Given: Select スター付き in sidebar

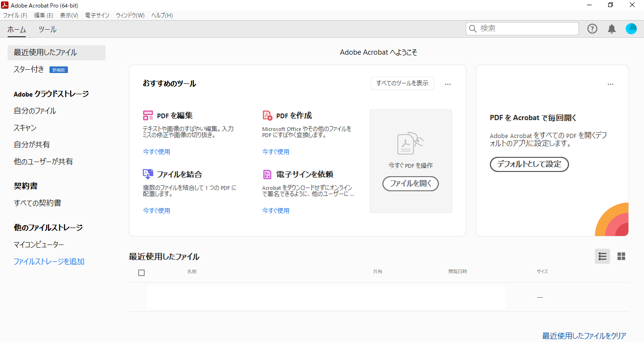Looking at the screenshot, I should click(29, 70).
